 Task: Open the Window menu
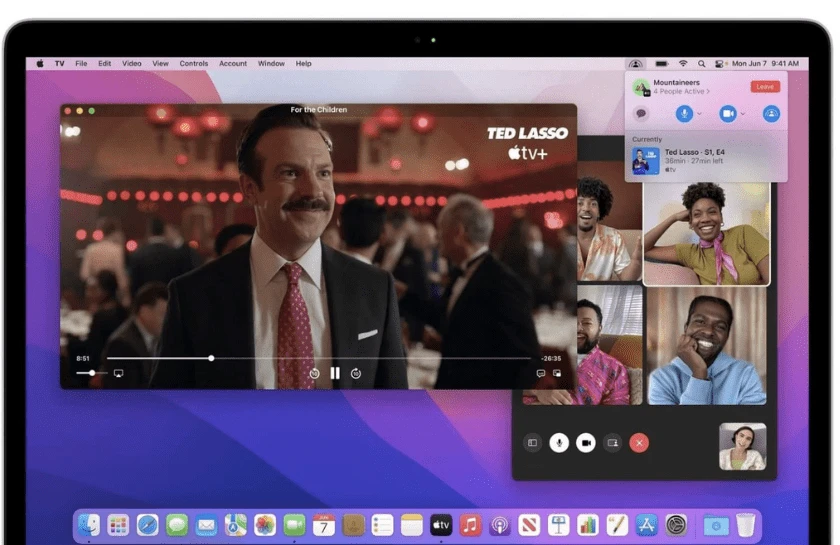tap(272, 63)
